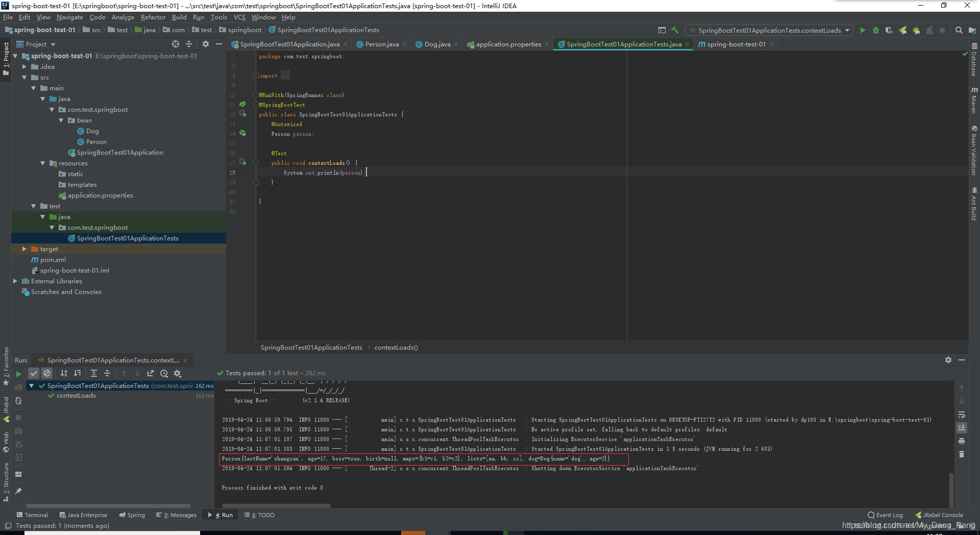Open Project panel settings gear

point(206,44)
